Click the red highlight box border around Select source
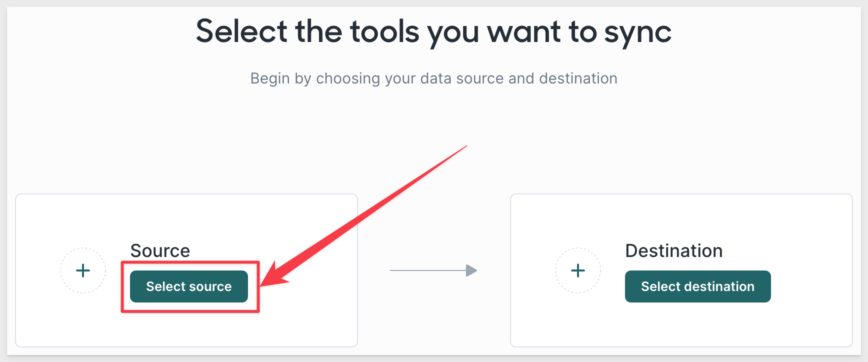 (190, 262)
